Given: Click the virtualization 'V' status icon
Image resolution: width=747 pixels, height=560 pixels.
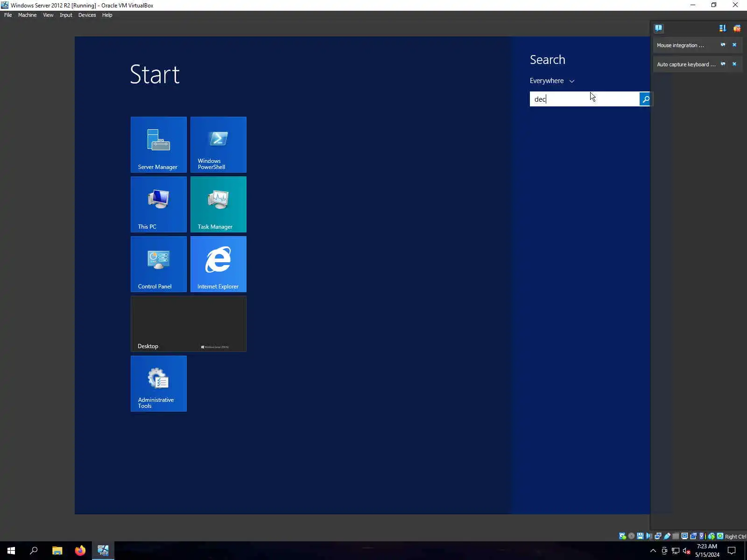Looking at the screenshot, I should 701,536.
